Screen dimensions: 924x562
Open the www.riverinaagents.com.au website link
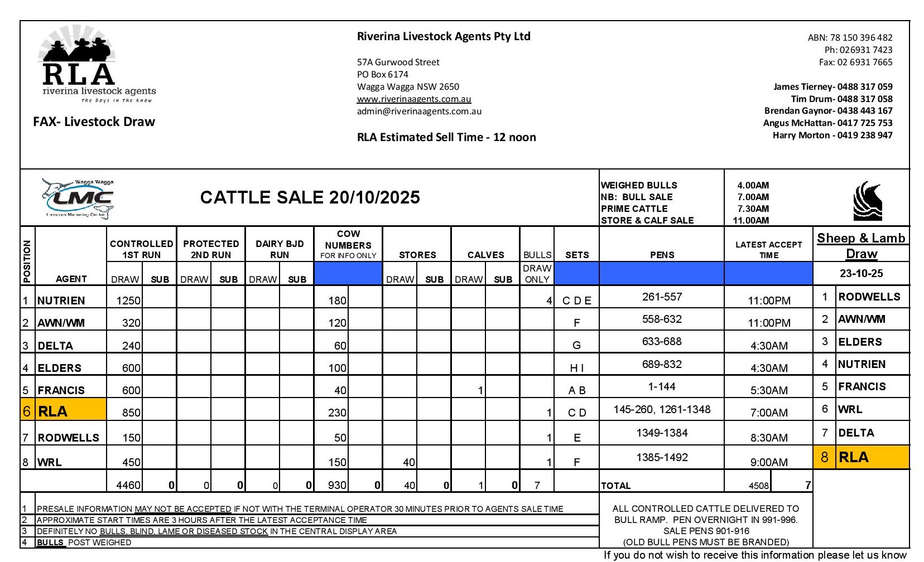413,99
